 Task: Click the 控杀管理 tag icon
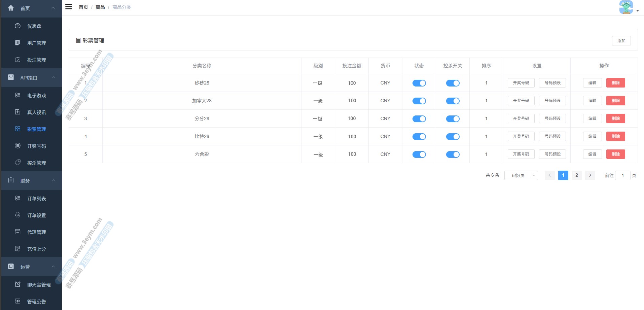pyautogui.click(x=18, y=163)
